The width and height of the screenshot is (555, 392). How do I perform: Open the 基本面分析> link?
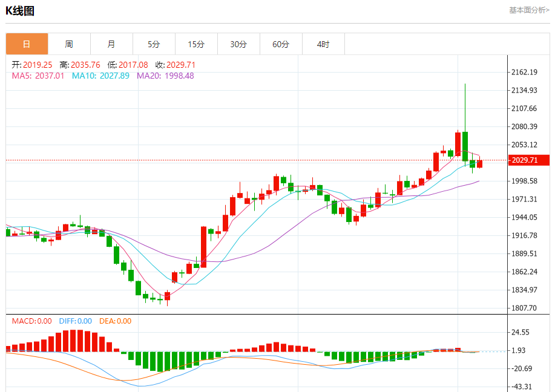pos(529,10)
